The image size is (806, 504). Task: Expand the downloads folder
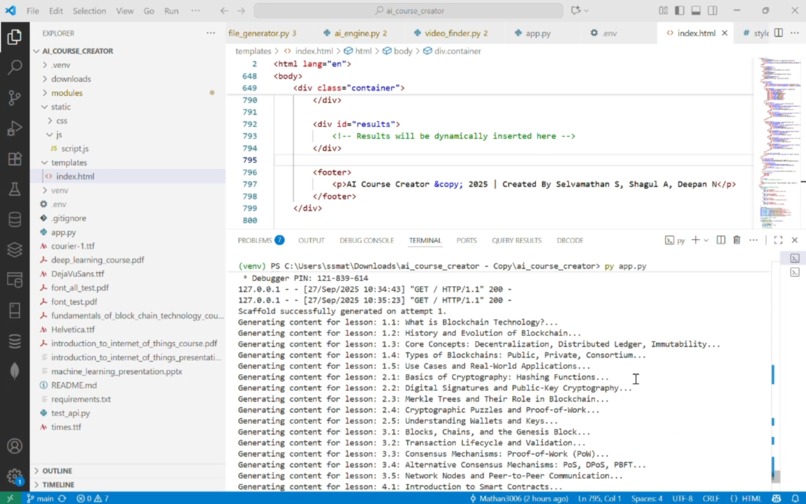pyautogui.click(x=71, y=79)
